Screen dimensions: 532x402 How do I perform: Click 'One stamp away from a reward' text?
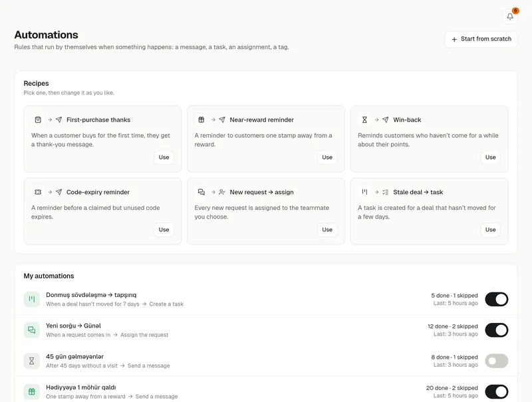(86, 397)
